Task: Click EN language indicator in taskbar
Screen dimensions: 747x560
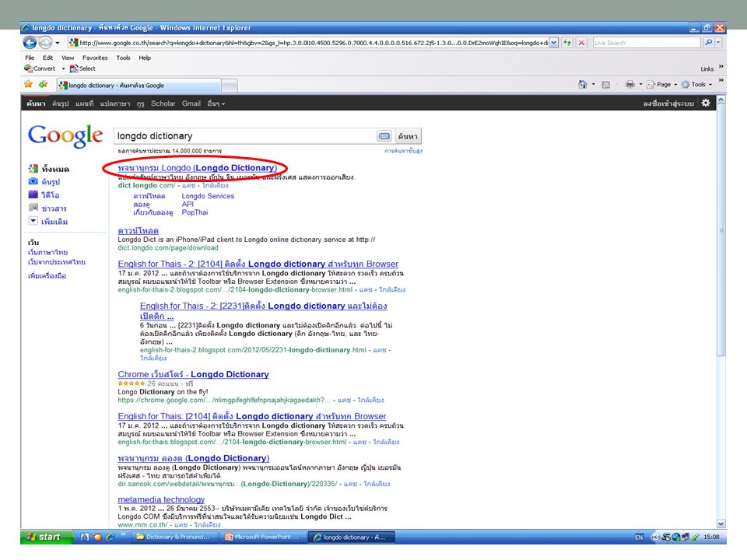Action: point(639,537)
